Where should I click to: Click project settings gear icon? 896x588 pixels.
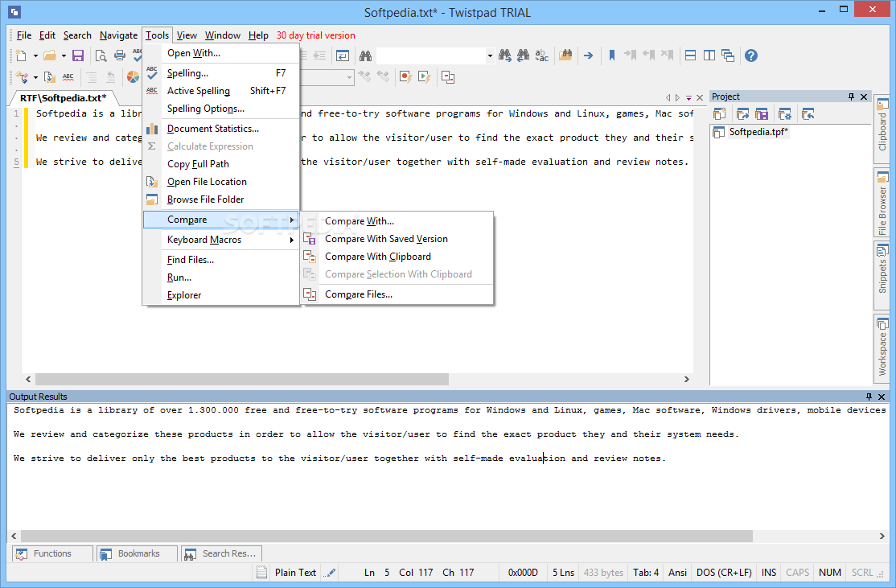point(785,114)
